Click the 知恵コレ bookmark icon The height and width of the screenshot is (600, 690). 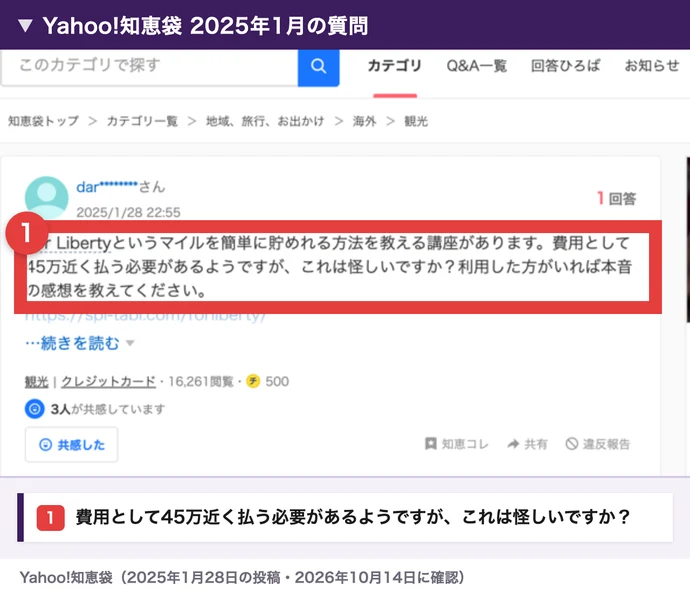tap(431, 444)
